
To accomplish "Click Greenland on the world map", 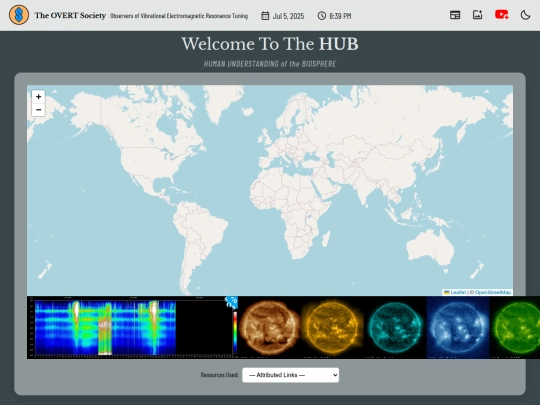I will pyautogui.click(x=222, y=102).
